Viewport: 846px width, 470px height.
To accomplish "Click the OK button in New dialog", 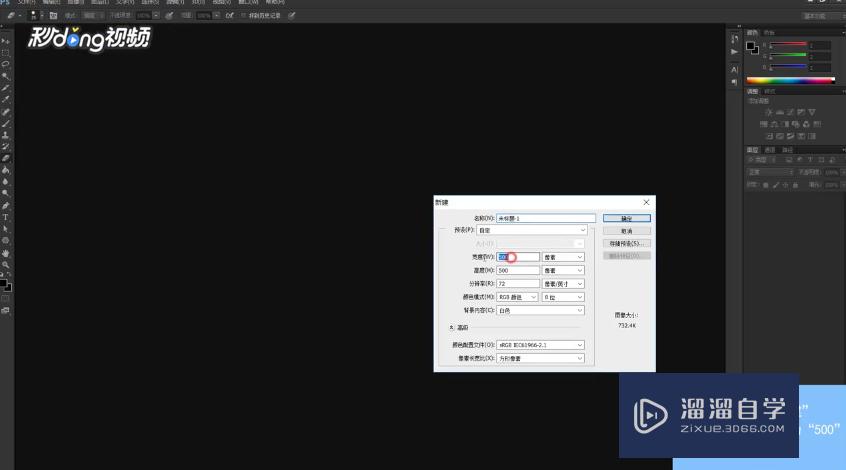I will point(626,219).
